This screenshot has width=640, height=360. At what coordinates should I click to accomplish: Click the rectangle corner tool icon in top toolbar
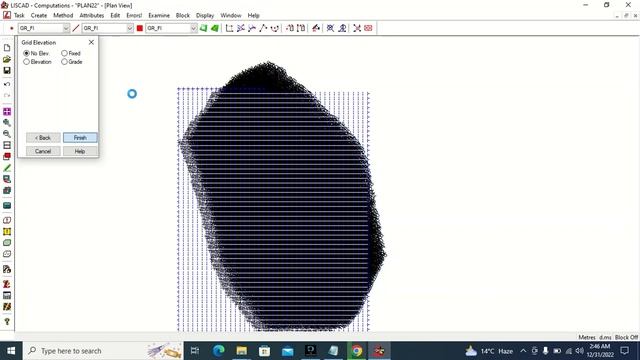[x=229, y=28]
